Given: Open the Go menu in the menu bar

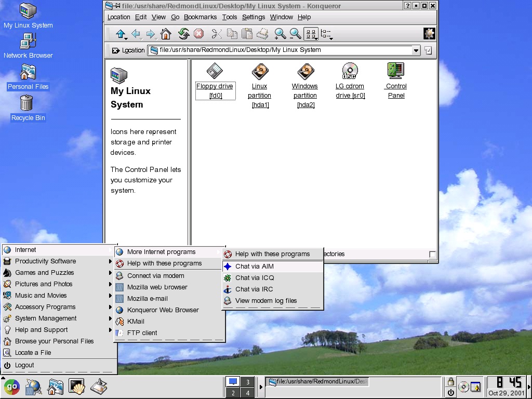Looking at the screenshot, I should [175, 17].
